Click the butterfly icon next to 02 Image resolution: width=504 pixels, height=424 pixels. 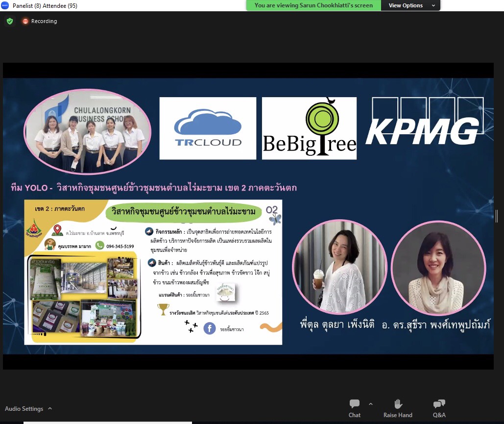pos(275,220)
